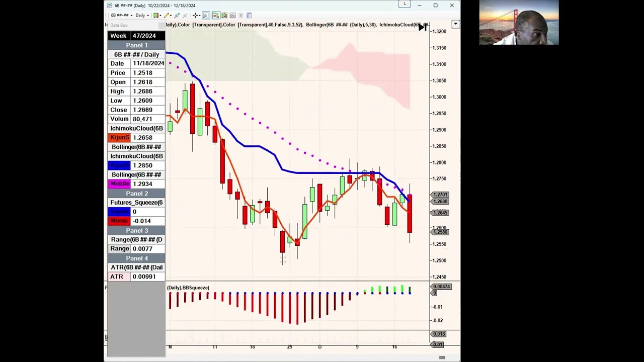Click the 1.2680 price marker on the axis
The image size is (644, 362).
[440, 202]
